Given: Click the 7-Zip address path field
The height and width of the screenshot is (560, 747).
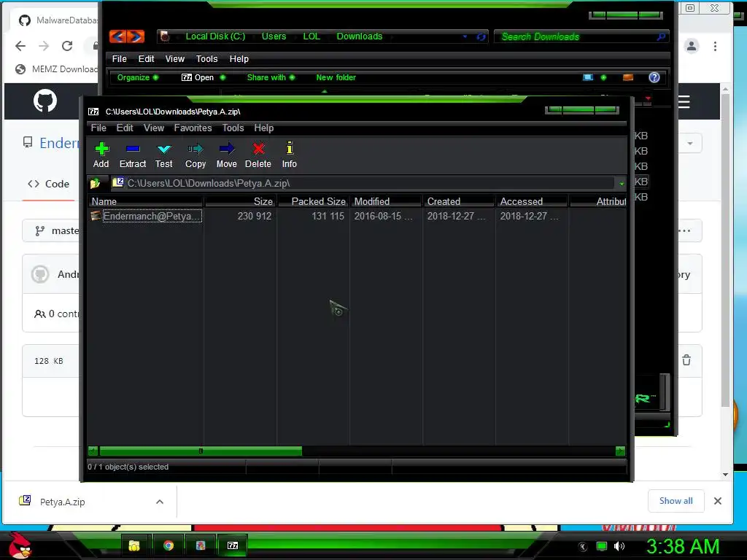Looking at the screenshot, I should pos(362,183).
